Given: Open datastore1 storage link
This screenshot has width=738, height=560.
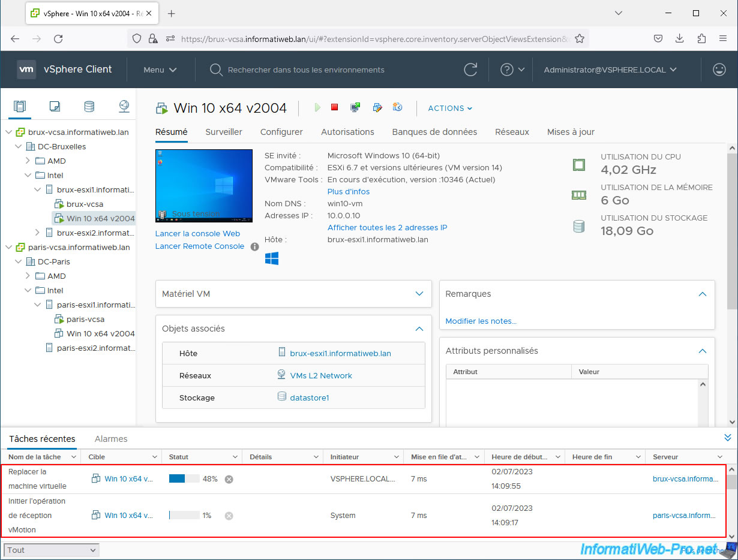Looking at the screenshot, I should (x=310, y=398).
